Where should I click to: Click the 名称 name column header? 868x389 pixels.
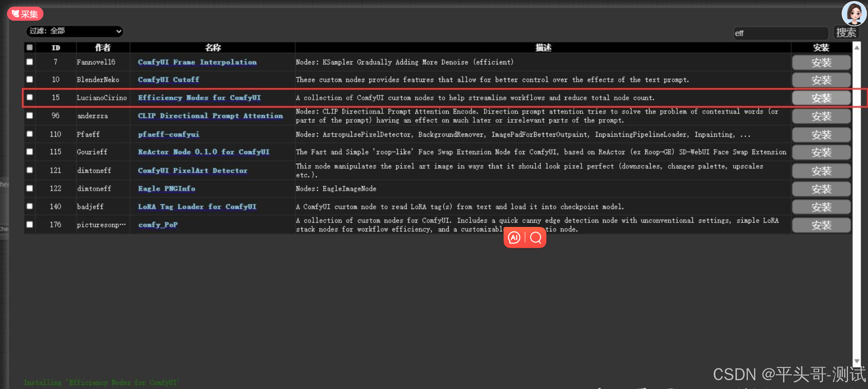(213, 48)
